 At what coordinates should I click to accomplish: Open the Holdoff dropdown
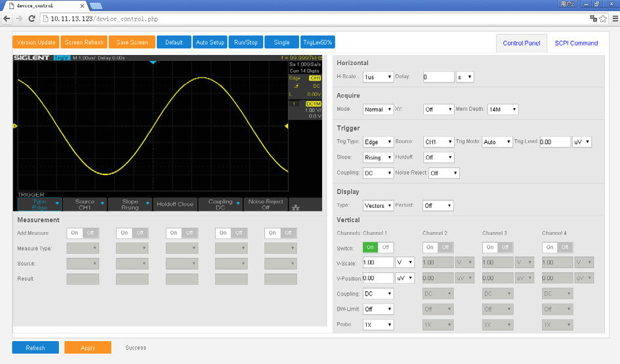[438, 157]
